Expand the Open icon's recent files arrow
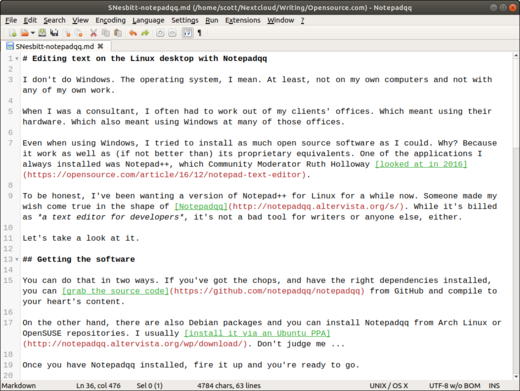 click(x=33, y=33)
